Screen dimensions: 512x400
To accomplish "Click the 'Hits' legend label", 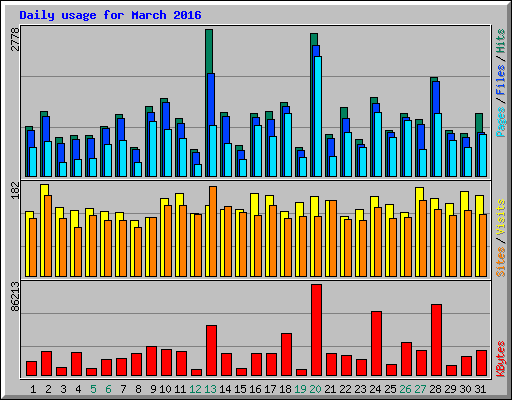I will pyautogui.click(x=500, y=41).
